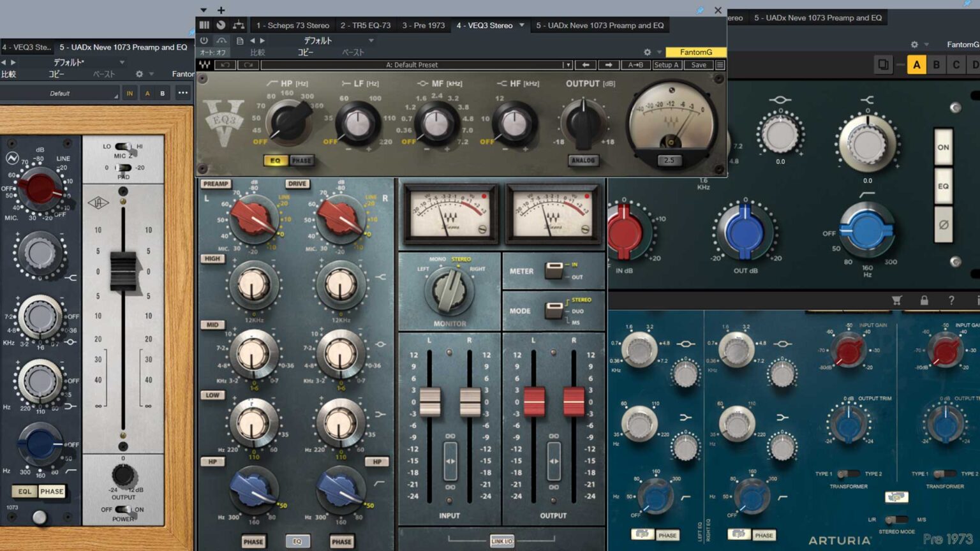Open the A: Default Preset dropdown arrow
The height and width of the screenshot is (551, 980).
click(x=567, y=64)
